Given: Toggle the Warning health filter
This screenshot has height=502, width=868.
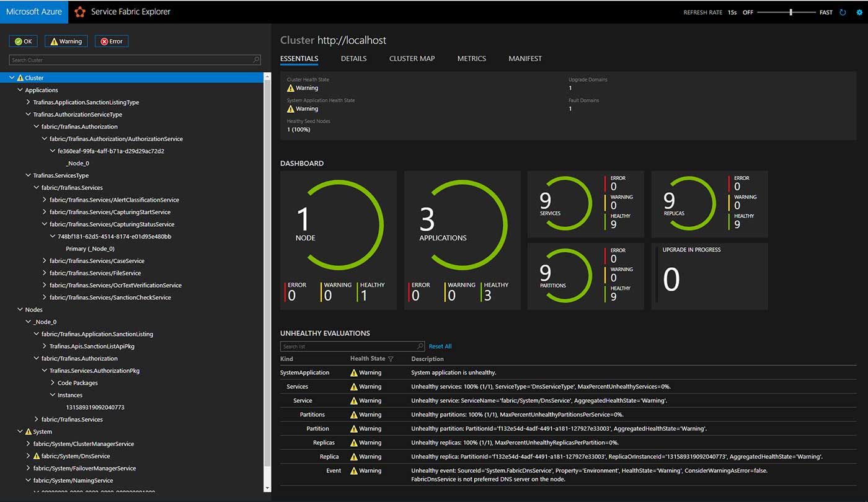Looking at the screenshot, I should tap(66, 42).
